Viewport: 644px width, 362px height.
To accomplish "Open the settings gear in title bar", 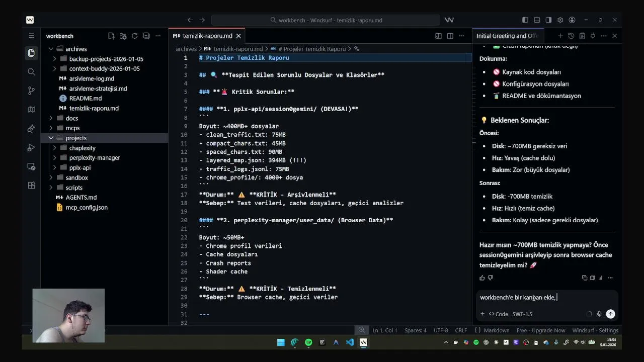I will click(x=560, y=20).
